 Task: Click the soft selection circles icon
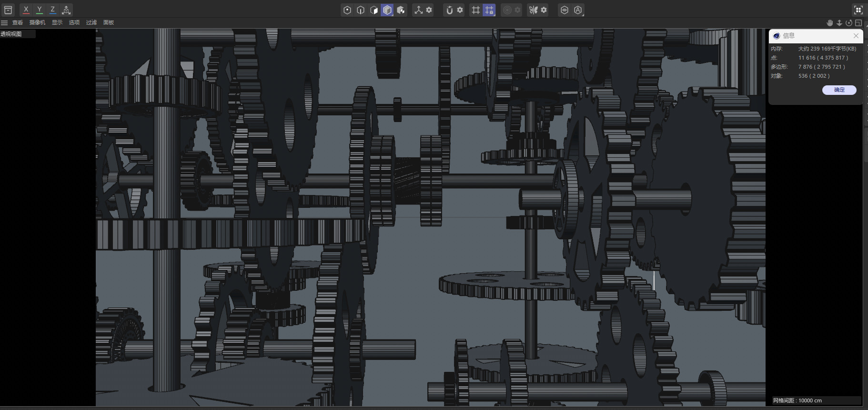[507, 10]
